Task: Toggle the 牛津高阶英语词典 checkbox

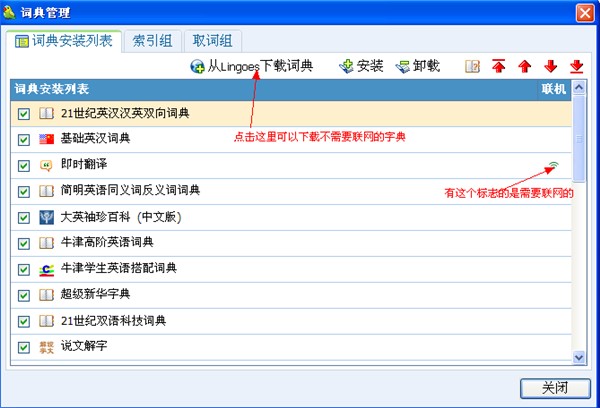Action: pos(24,243)
